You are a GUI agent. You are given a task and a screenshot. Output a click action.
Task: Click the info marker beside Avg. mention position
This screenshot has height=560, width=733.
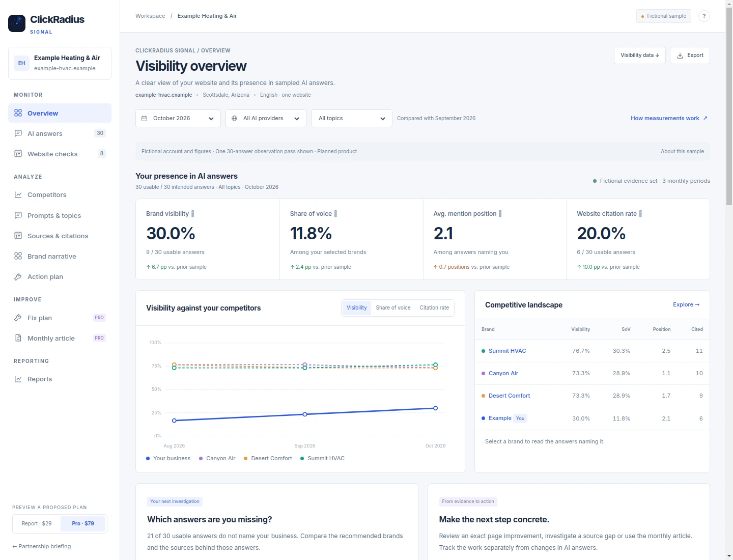[x=500, y=214]
